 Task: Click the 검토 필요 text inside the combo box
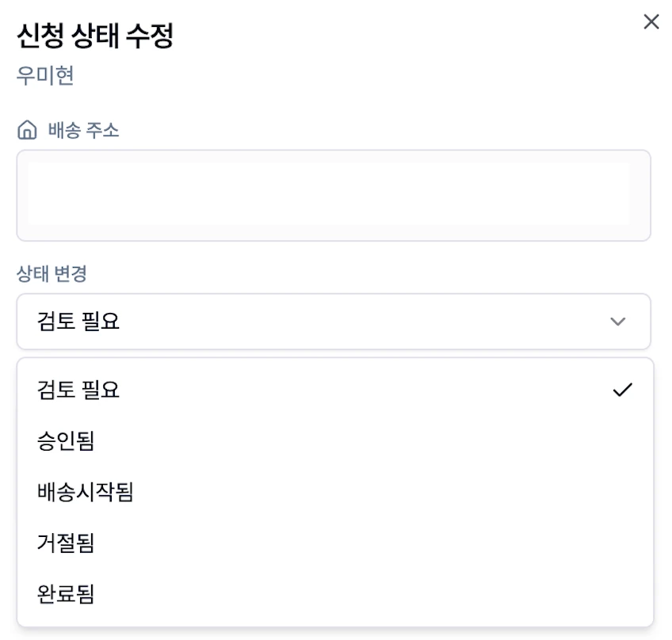[78, 322]
